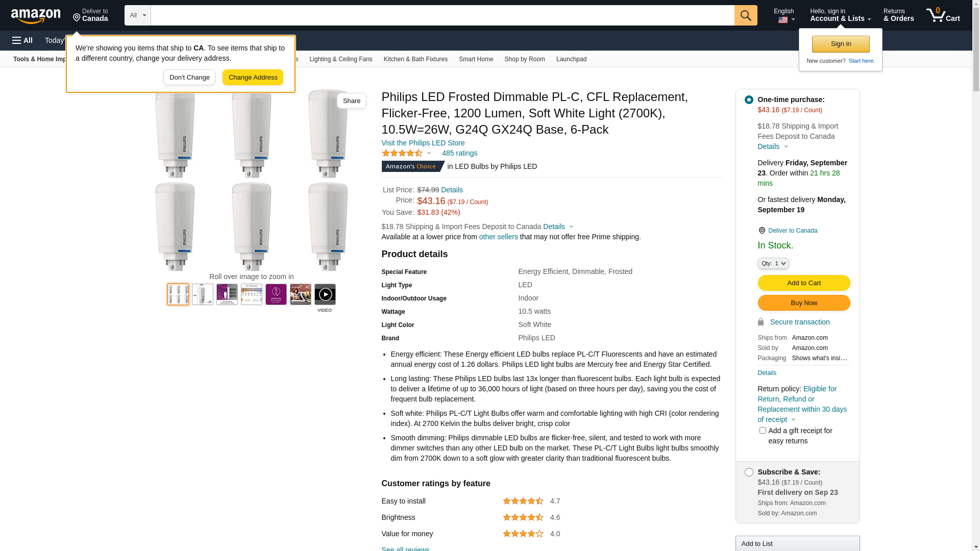The image size is (980, 551).
Task: Expand the Add to List dropdown
Action: pyautogui.click(x=797, y=544)
